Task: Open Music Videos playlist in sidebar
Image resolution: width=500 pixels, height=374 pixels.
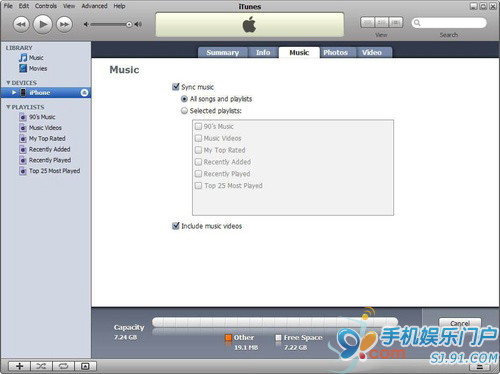Action: (x=40, y=128)
